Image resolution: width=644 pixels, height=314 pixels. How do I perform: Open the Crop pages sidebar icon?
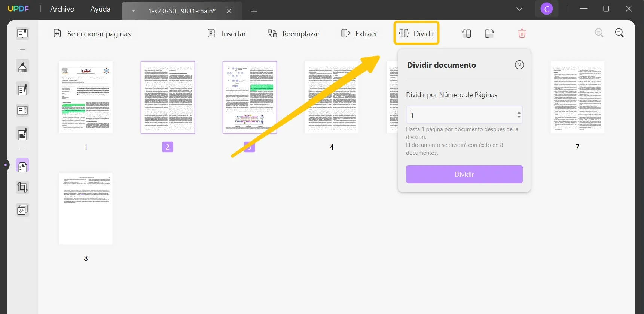point(22,187)
